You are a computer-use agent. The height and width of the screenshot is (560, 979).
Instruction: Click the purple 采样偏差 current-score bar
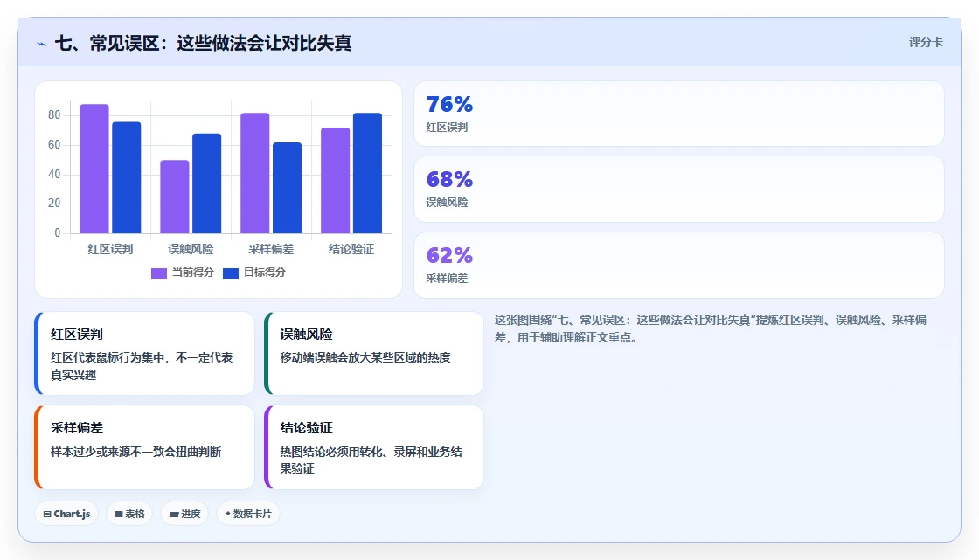tap(254, 173)
